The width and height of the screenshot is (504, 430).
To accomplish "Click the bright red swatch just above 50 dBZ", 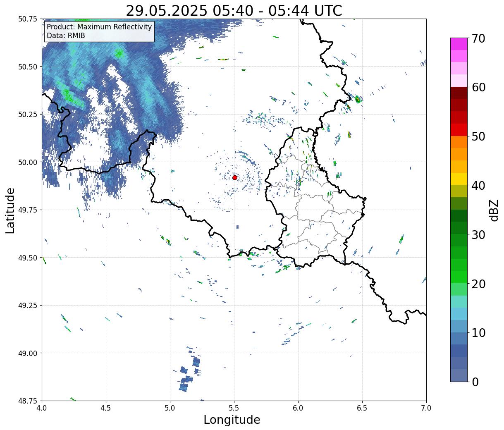I will (x=459, y=129).
